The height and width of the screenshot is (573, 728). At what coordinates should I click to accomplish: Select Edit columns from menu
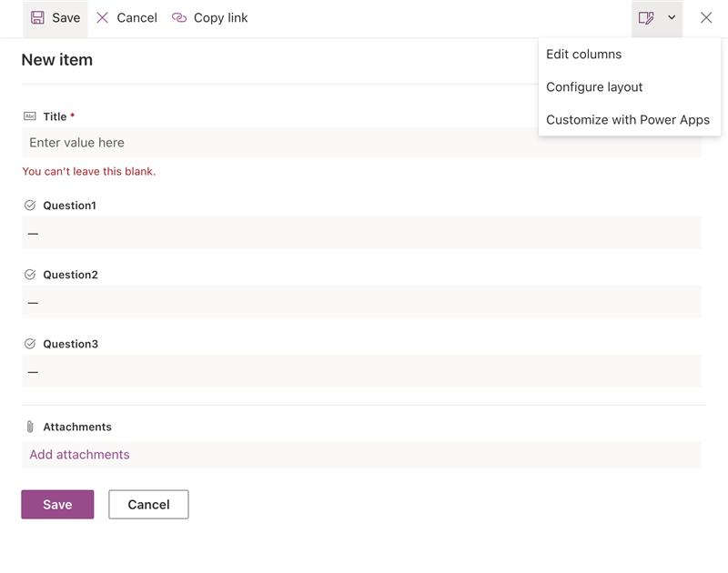coord(583,55)
